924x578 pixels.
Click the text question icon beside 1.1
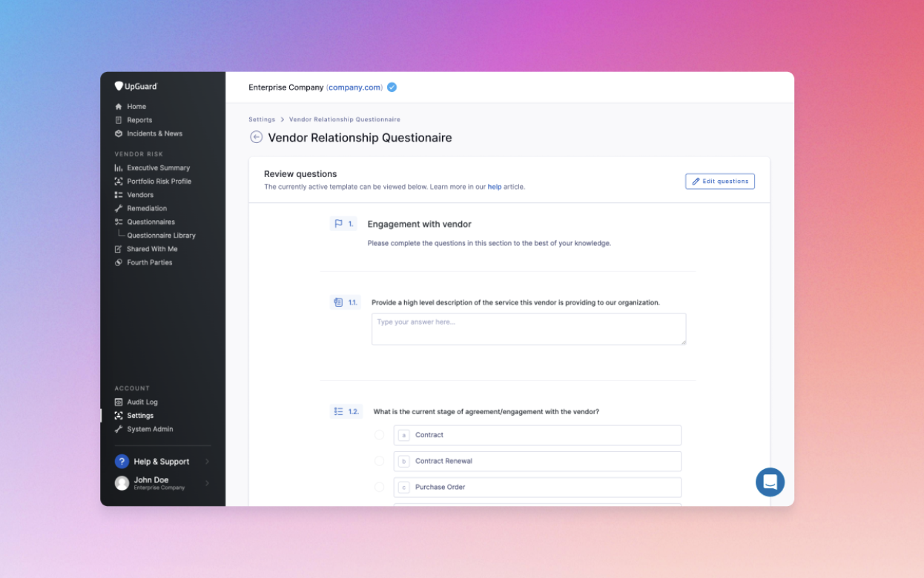(x=338, y=302)
